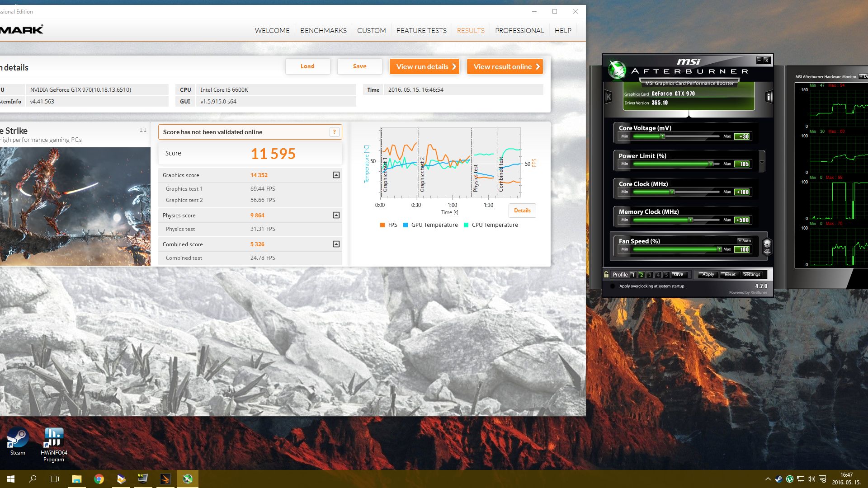Open Kombustor via the Afterburner K button
This screenshot has height=488, width=868.
tap(609, 97)
